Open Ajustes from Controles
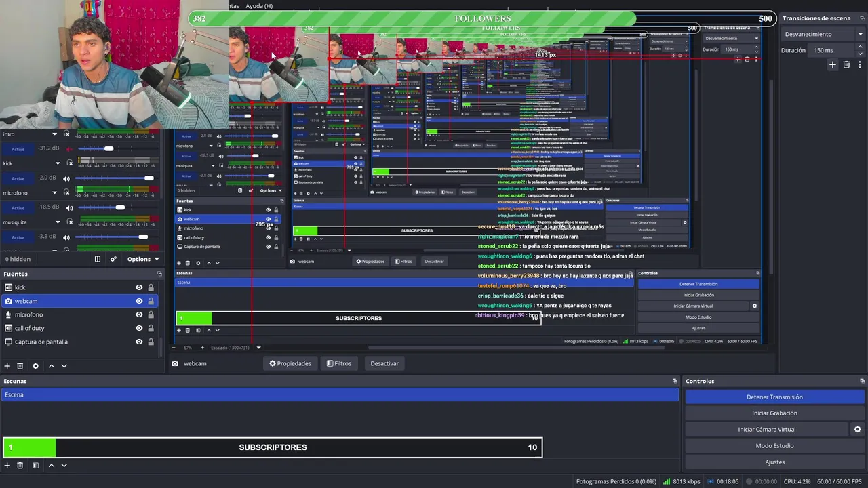The height and width of the screenshot is (488, 868). (774, 462)
